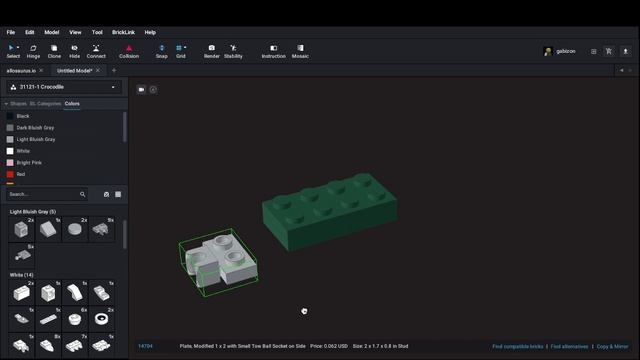Toggle the viewport camera button
This screenshot has width=640, height=360.
pos(141,89)
